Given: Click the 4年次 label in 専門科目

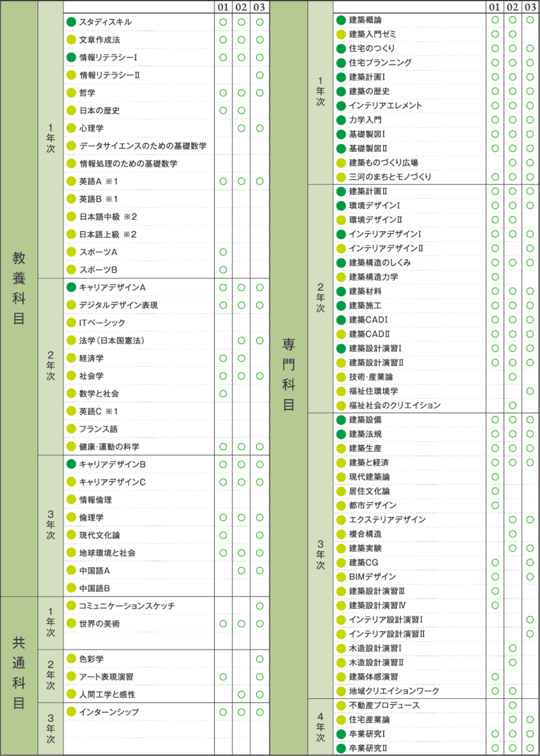Looking at the screenshot, I should (x=320, y=727).
